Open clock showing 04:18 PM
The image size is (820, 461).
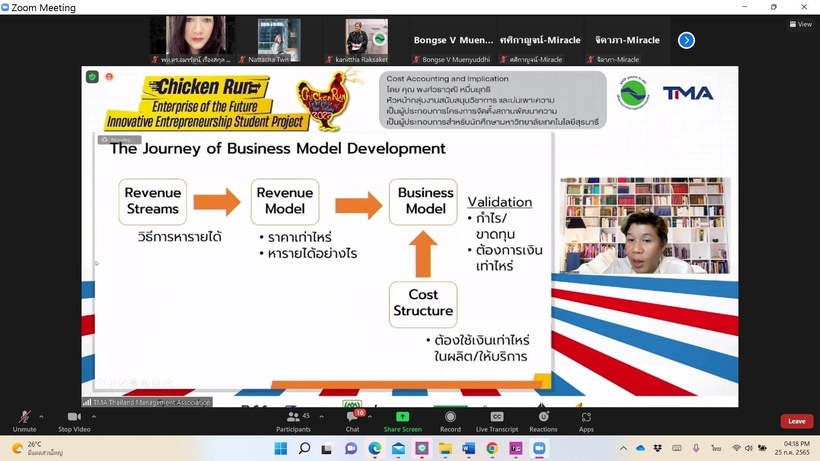click(x=792, y=448)
